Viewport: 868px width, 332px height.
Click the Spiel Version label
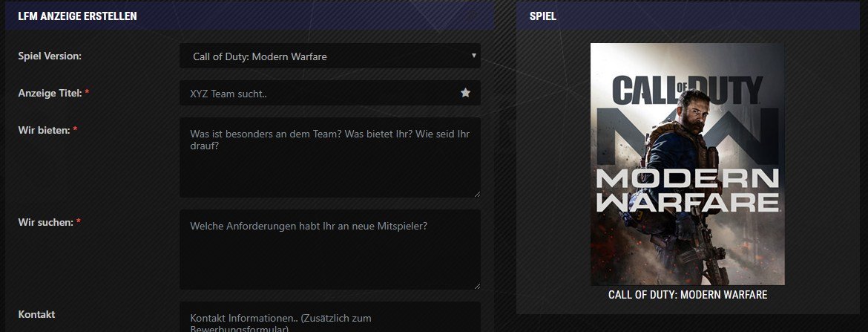coord(50,56)
